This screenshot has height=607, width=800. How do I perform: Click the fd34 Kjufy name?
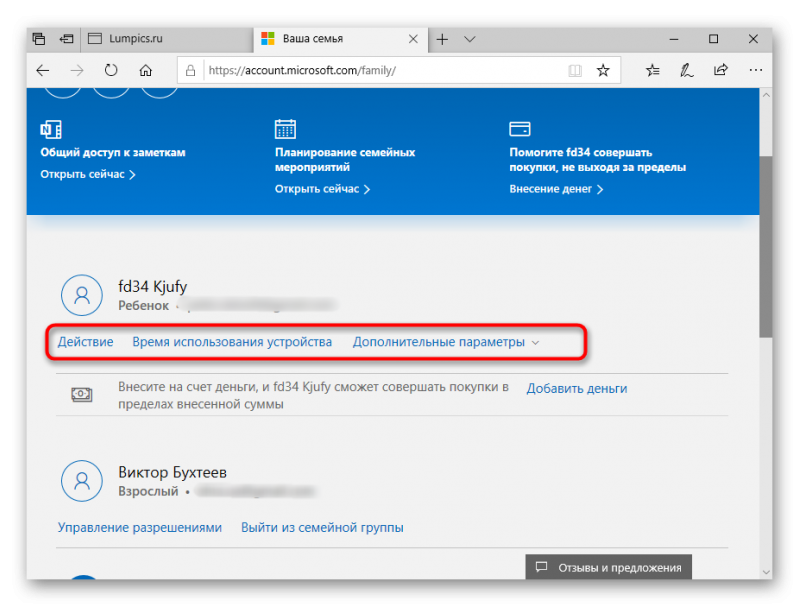click(x=153, y=287)
